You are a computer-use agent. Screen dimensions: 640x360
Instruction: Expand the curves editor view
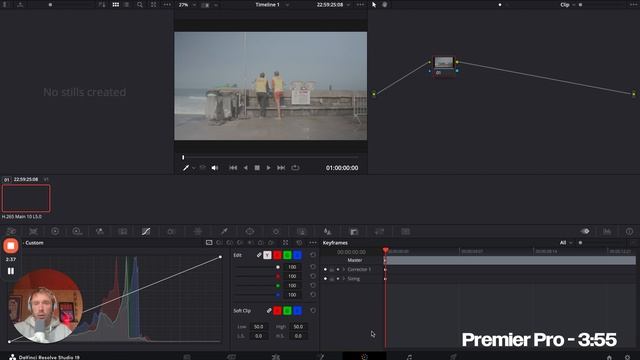pyautogui.click(x=285, y=243)
